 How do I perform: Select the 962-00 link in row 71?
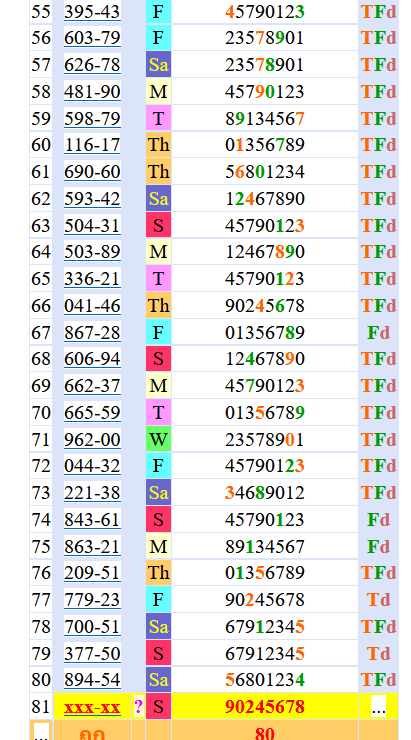coord(92,439)
